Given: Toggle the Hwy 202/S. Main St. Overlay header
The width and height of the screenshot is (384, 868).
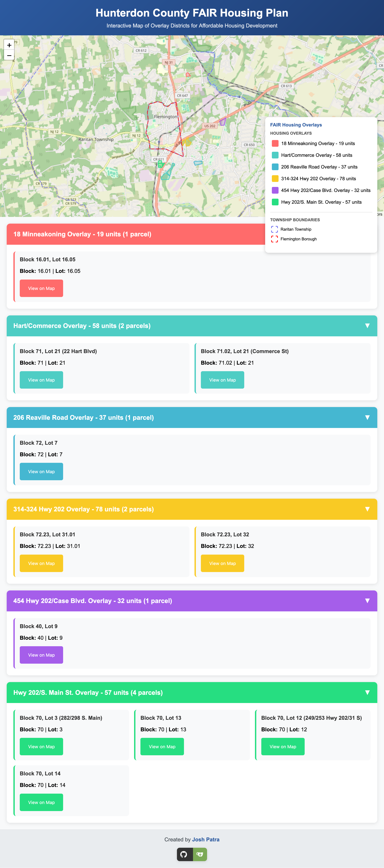Looking at the screenshot, I should pyautogui.click(x=192, y=692).
